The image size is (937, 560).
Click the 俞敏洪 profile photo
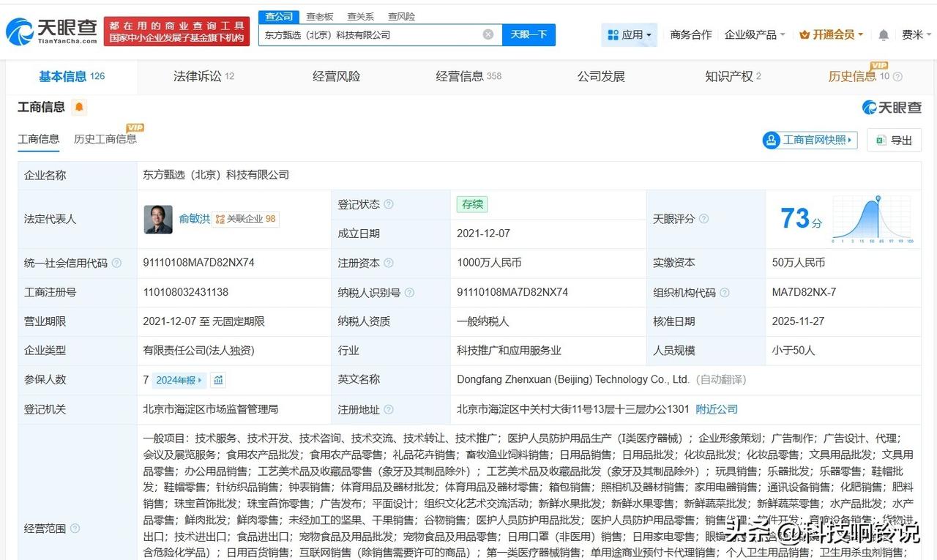[x=158, y=219]
